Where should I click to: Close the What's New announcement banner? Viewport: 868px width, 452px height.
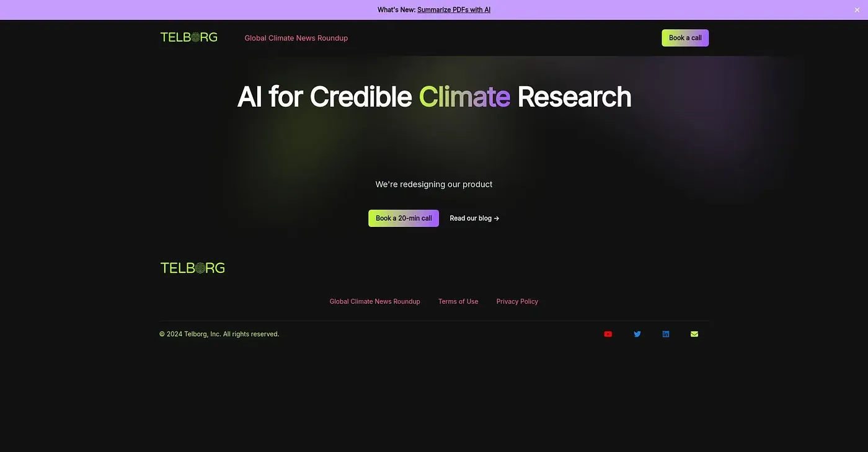pyautogui.click(x=857, y=10)
